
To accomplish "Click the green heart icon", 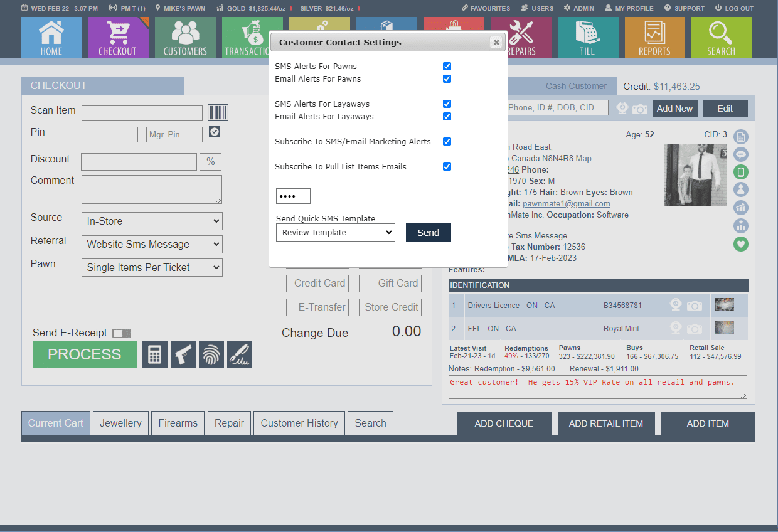I will coord(741,244).
